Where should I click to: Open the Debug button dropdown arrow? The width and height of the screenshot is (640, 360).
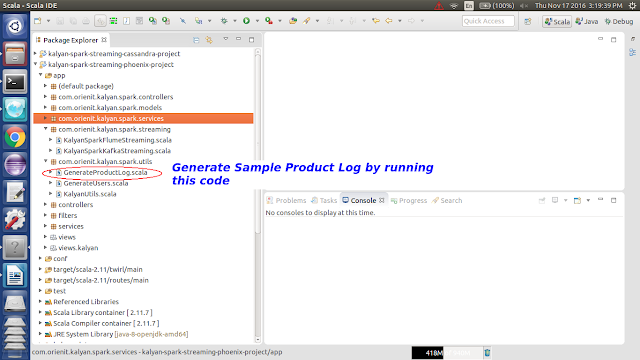(x=235, y=21)
